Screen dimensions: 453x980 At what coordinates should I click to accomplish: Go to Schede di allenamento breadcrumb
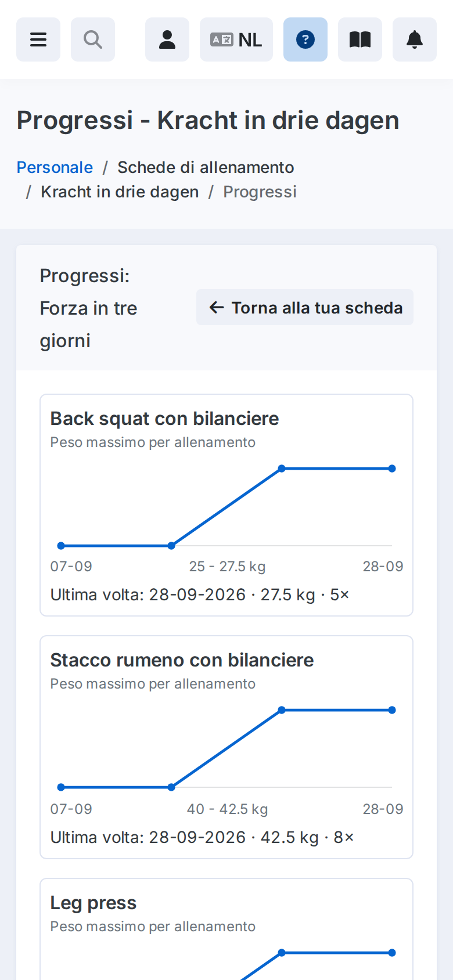(206, 167)
